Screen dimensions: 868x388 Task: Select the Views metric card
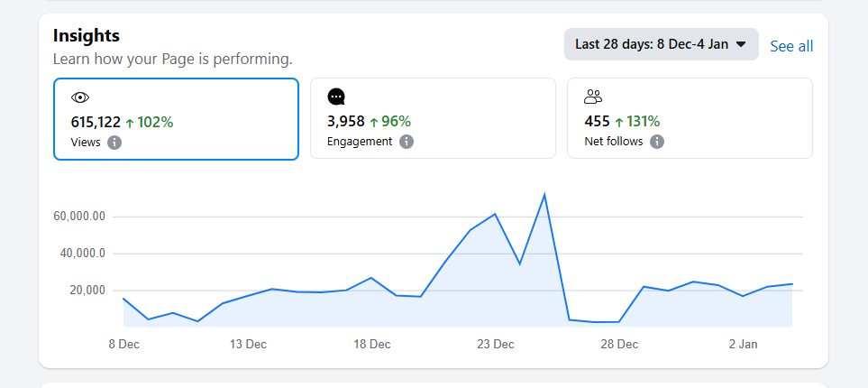pos(176,119)
